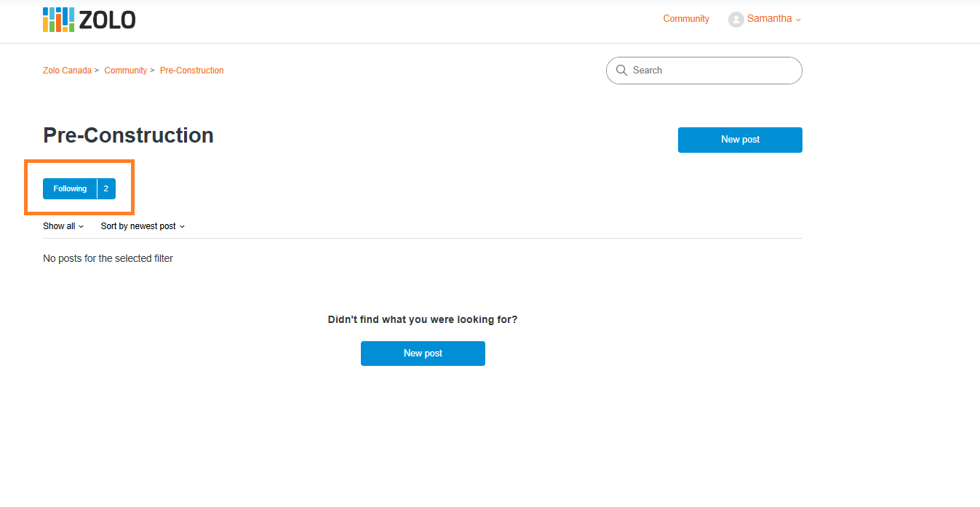Toggle the Following button
Image resolution: width=980 pixels, height=507 pixels.
tap(70, 188)
